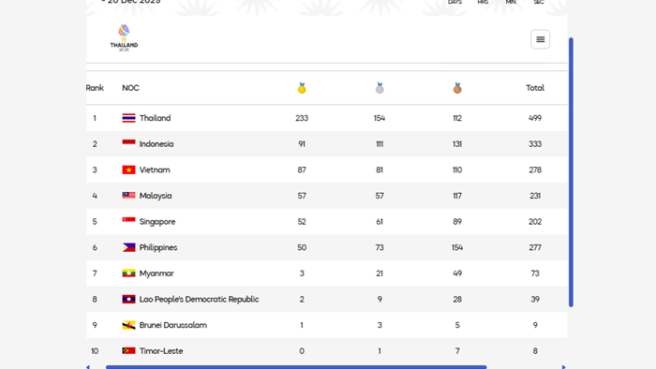
Task: Click Vietnam's gold count 87
Action: 302,170
